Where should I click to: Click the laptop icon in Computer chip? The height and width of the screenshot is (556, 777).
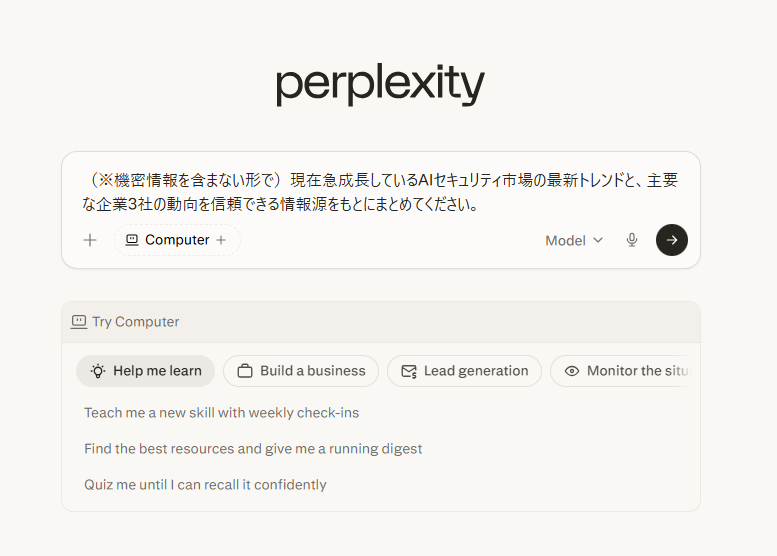[132, 240]
